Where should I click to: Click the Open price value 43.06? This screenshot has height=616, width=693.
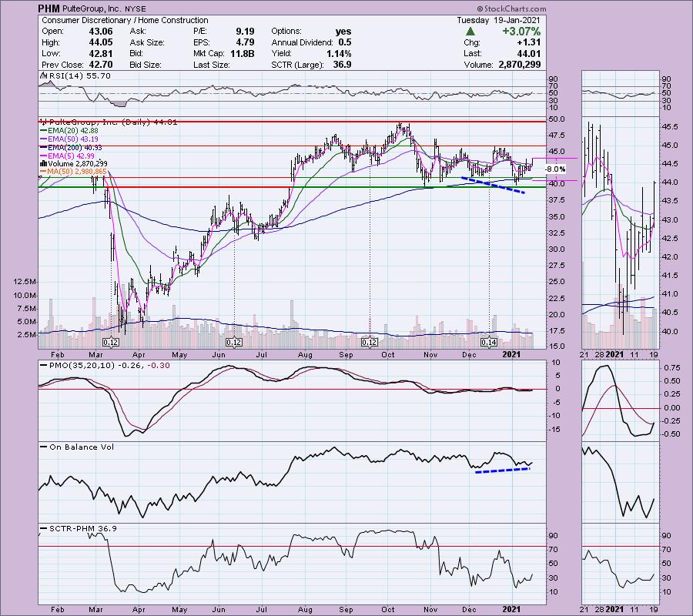(101, 32)
